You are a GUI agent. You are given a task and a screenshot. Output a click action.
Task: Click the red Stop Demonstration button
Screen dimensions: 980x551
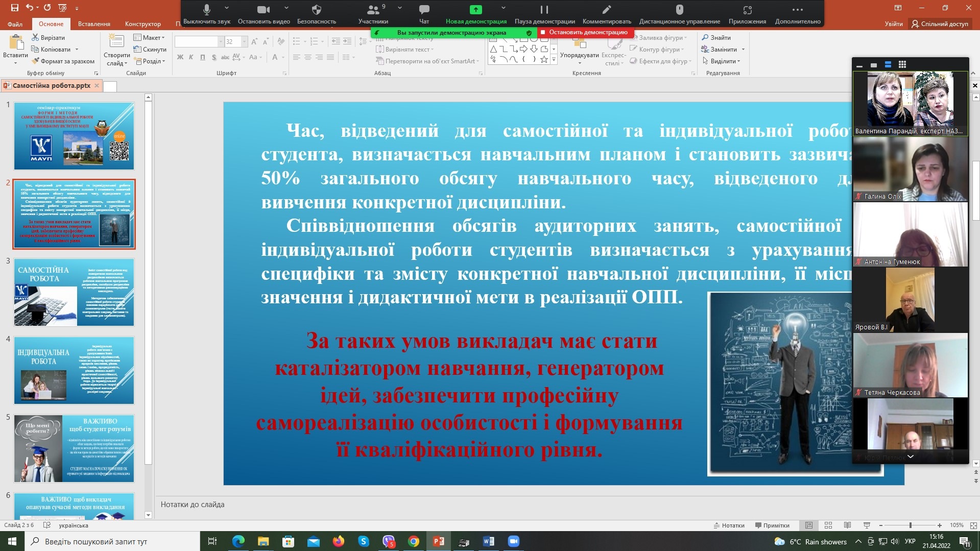(x=584, y=32)
